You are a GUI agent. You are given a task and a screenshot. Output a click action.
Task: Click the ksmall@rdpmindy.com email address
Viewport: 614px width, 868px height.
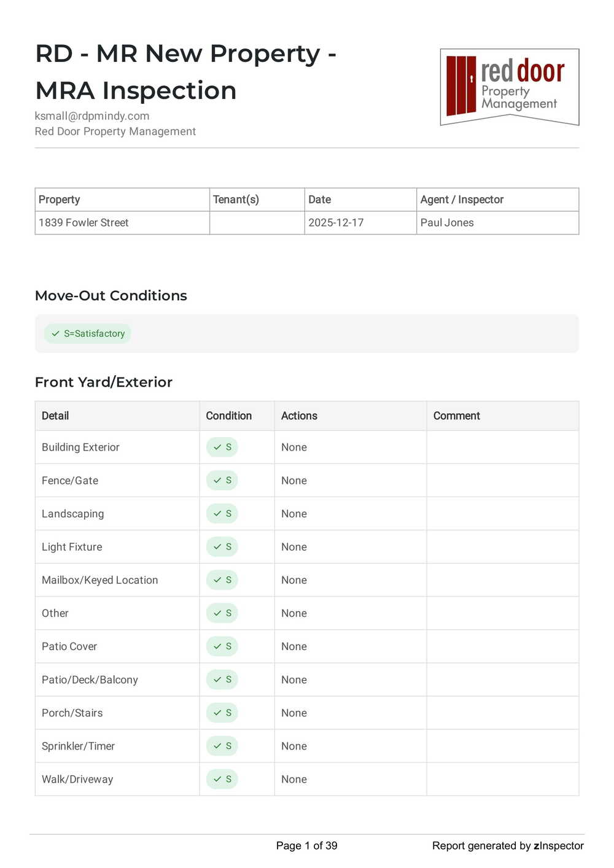point(92,116)
